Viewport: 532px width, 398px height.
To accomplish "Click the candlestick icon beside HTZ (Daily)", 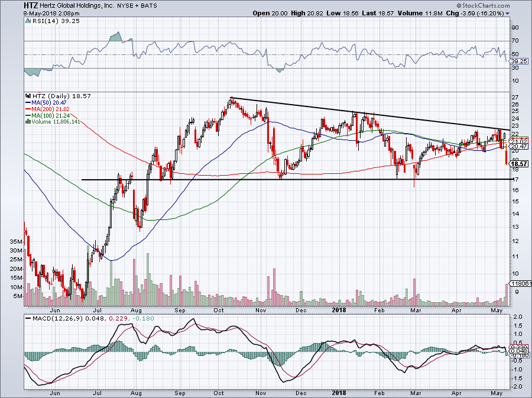I will tap(28, 96).
